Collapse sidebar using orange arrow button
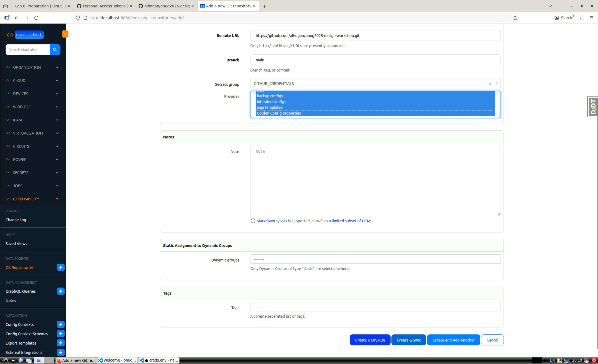The height and width of the screenshot is (364, 598). pyautogui.click(x=65, y=34)
